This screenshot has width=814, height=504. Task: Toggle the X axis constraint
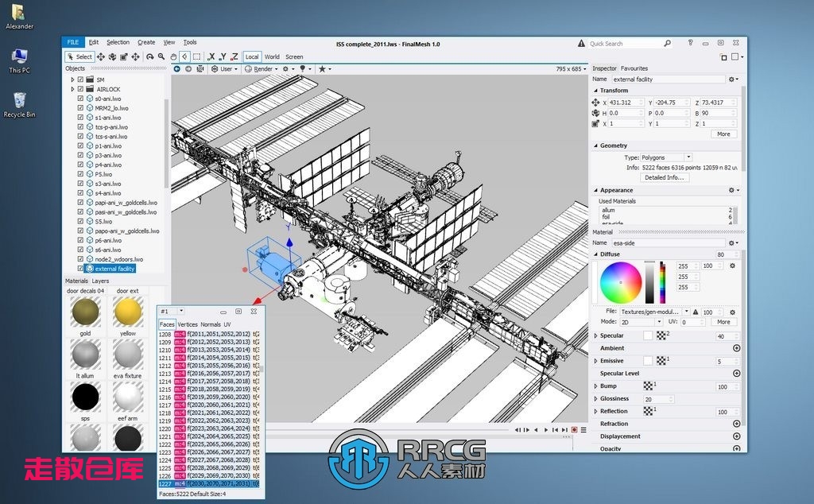click(211, 56)
